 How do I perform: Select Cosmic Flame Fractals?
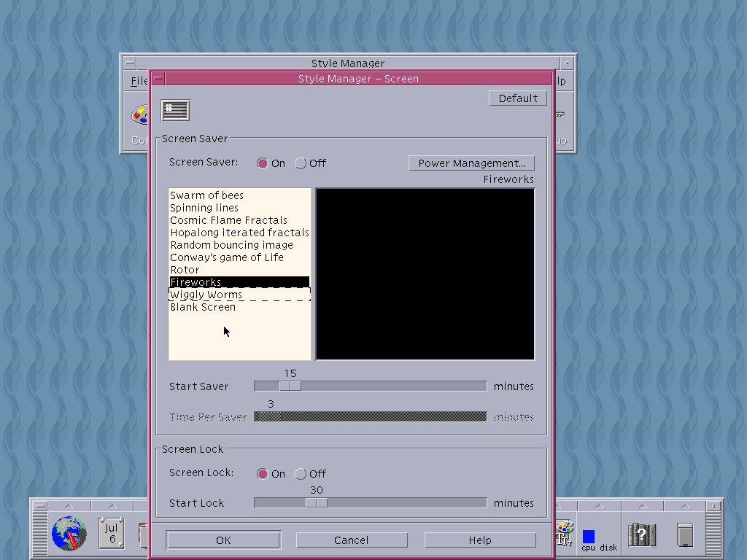point(239,220)
